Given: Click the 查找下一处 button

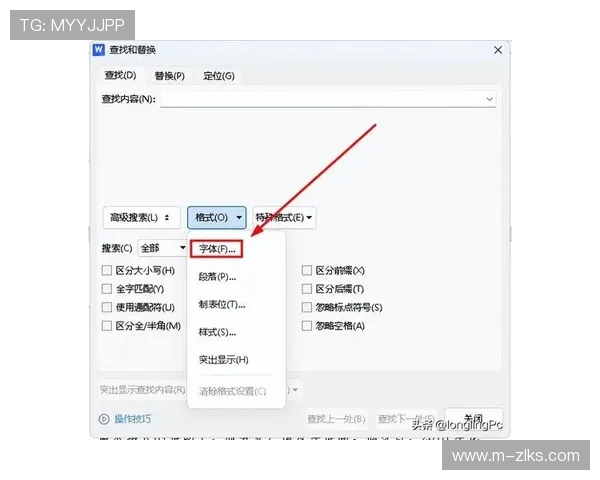Looking at the screenshot, I should (406, 419).
